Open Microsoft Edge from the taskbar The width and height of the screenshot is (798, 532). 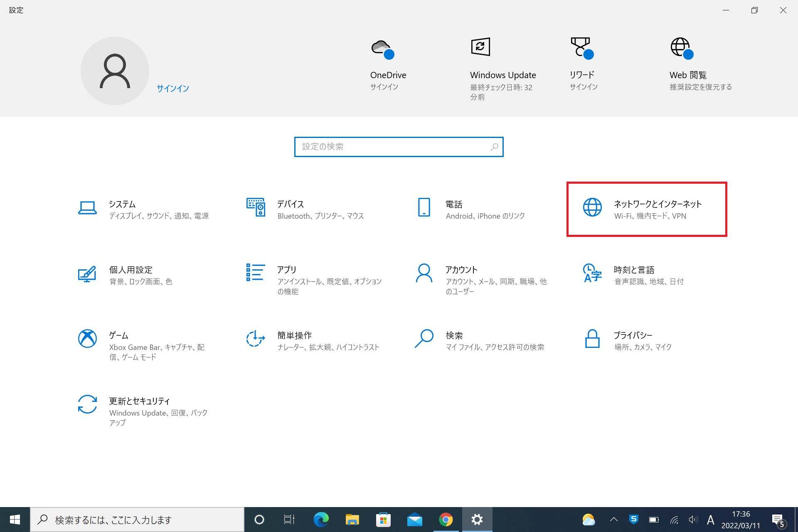click(x=321, y=520)
